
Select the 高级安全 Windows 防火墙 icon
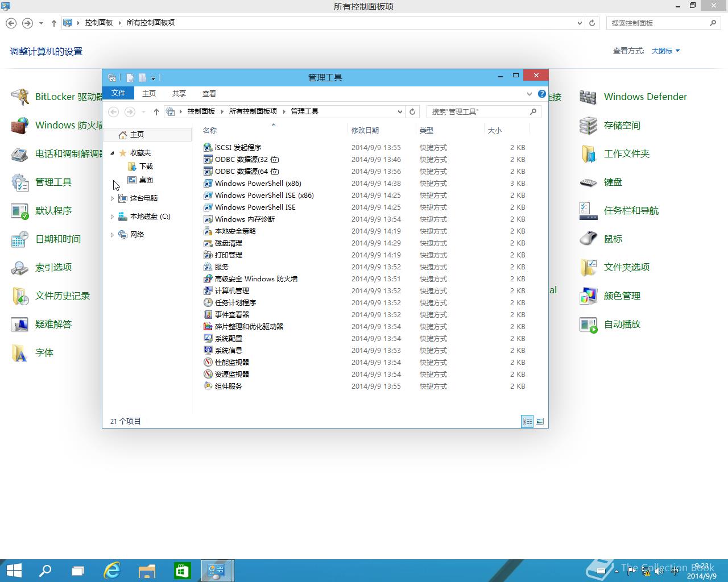coord(208,278)
